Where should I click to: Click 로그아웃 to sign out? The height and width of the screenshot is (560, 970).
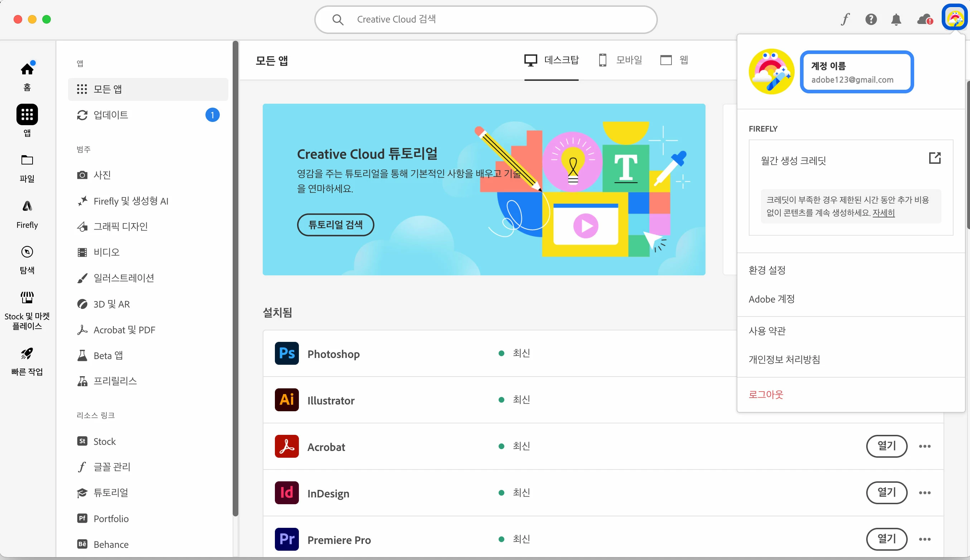coord(766,394)
